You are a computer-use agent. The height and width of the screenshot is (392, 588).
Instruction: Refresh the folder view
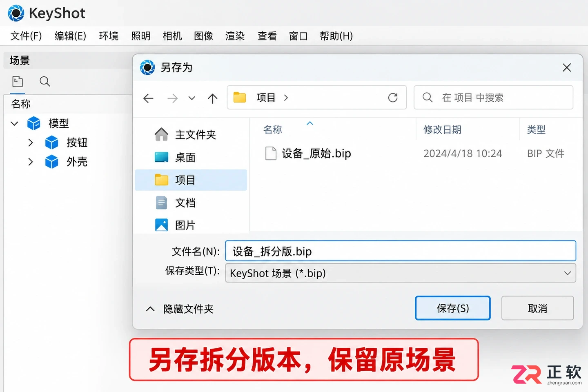pyautogui.click(x=393, y=98)
